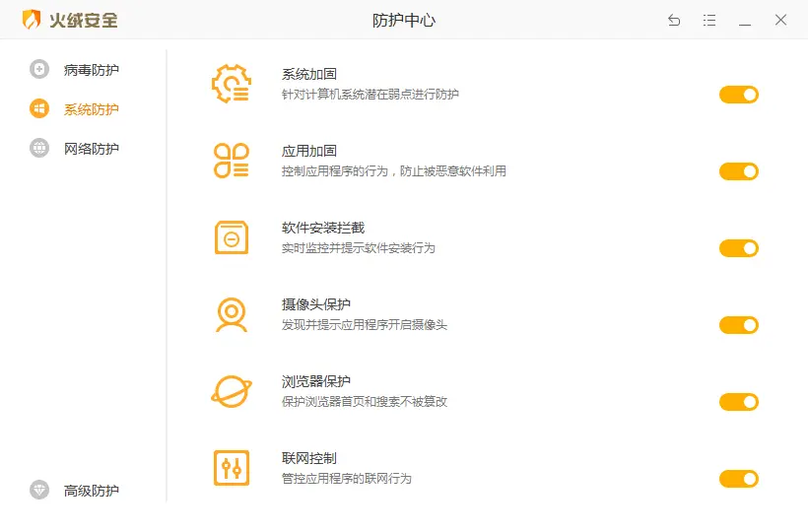The height and width of the screenshot is (532, 808).
Task: Click the Software Install Interception icon
Action: tap(231, 237)
